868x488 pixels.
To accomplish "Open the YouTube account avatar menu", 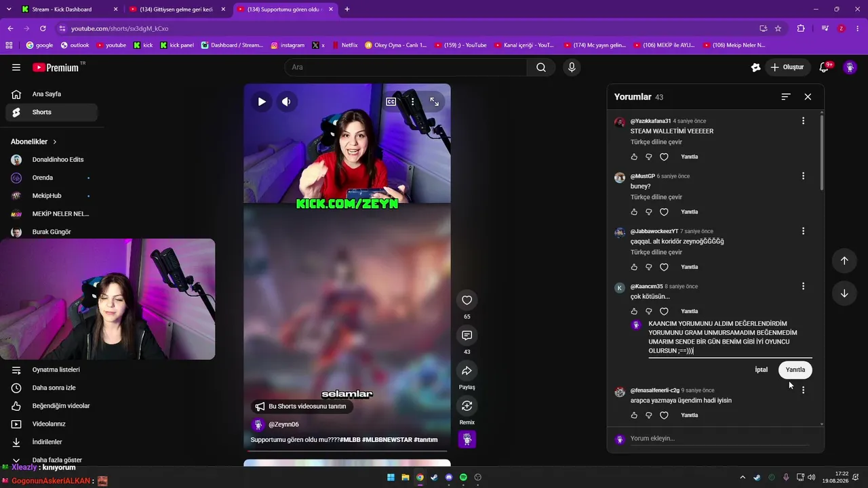I will click(x=850, y=67).
